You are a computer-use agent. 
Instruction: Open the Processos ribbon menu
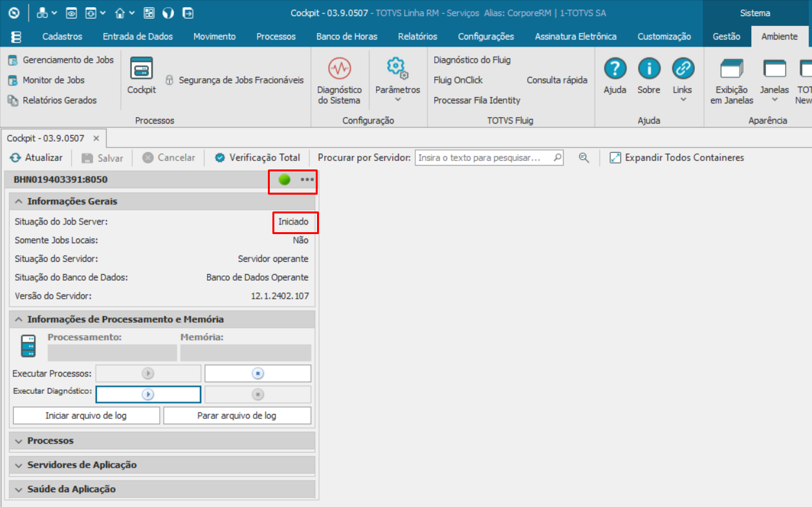[276, 36]
